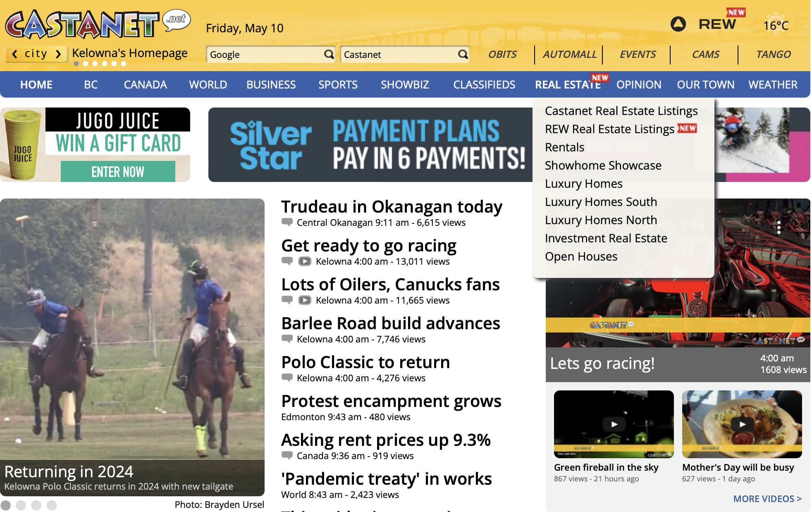Click video icon for Lots of Oilers story

[x=305, y=300]
